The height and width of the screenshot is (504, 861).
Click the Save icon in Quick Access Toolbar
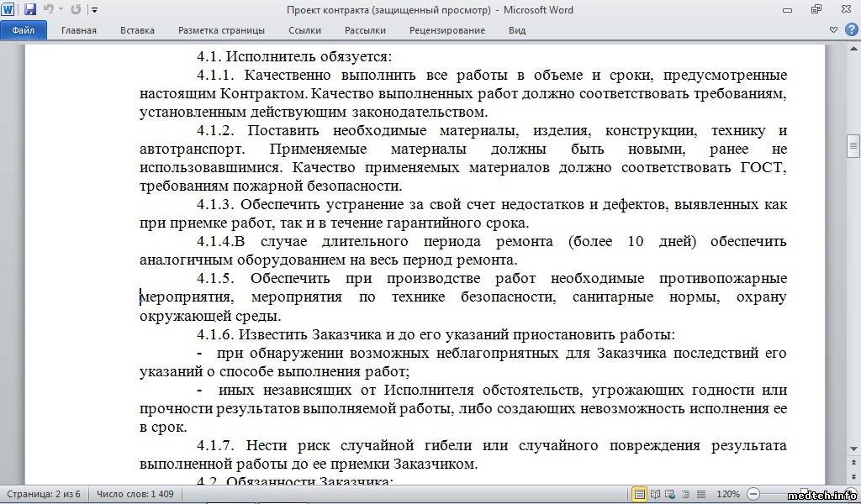coord(30,10)
